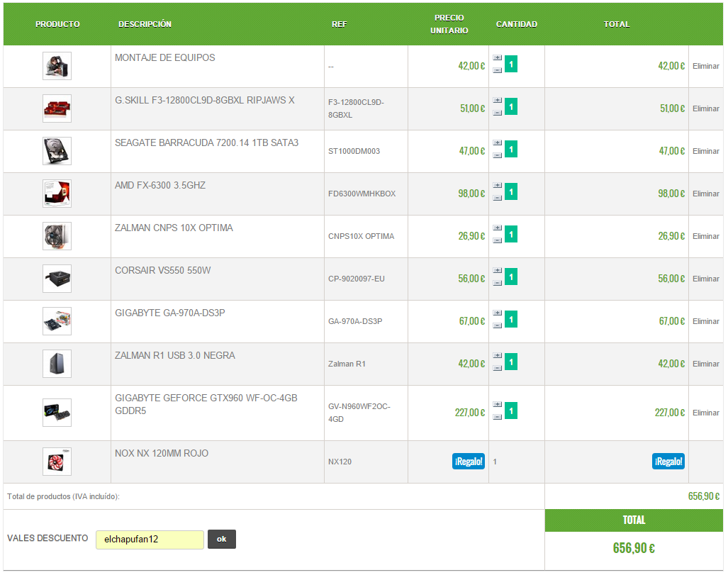The height and width of the screenshot is (575, 728).
Task: Increase quantity of ZALMAN CNPS 10X OPTIMA
Action: pyautogui.click(x=497, y=228)
